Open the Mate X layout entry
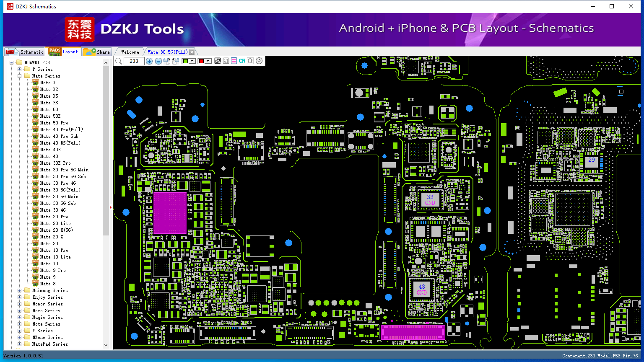 pyautogui.click(x=48, y=83)
